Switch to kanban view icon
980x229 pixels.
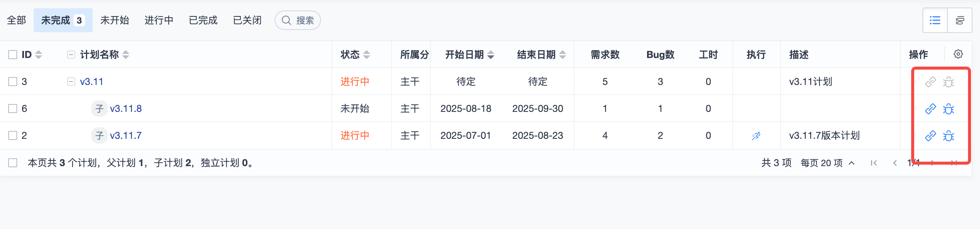959,20
